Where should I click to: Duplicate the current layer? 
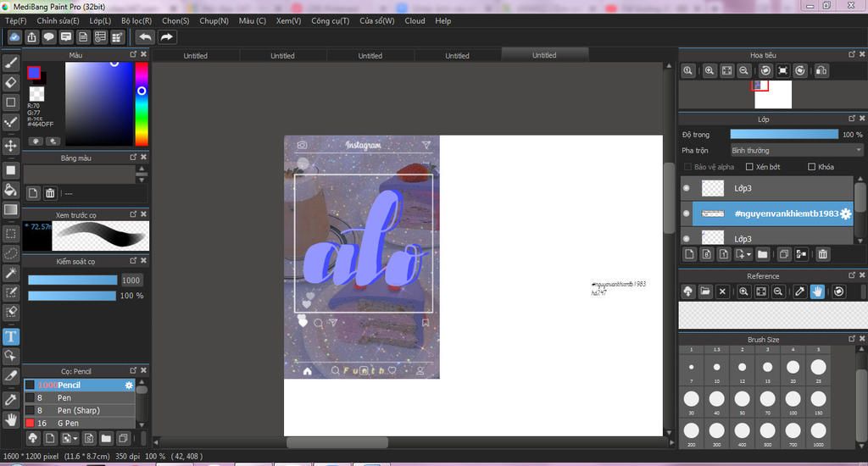pos(784,254)
